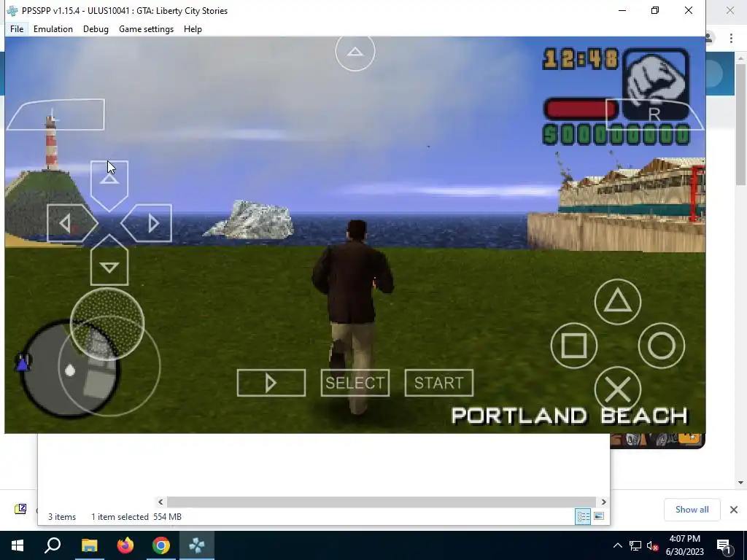Click the on-screen SELECT button
Image resolution: width=747 pixels, height=560 pixels.
tap(355, 383)
